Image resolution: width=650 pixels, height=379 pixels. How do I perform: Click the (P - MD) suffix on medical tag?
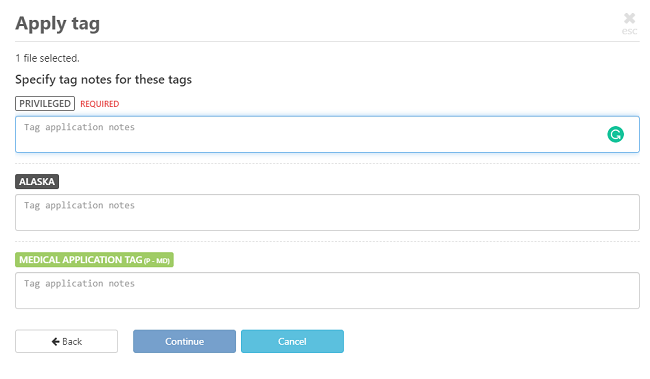157,261
